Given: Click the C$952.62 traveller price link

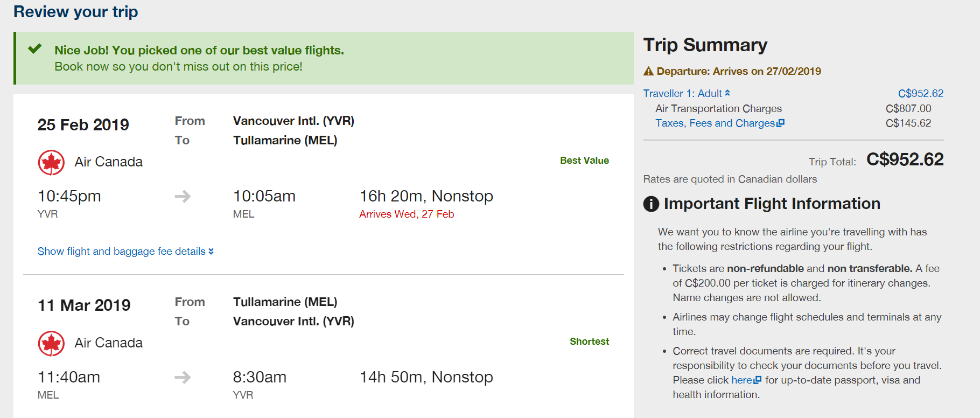Looking at the screenshot, I should [x=921, y=93].
